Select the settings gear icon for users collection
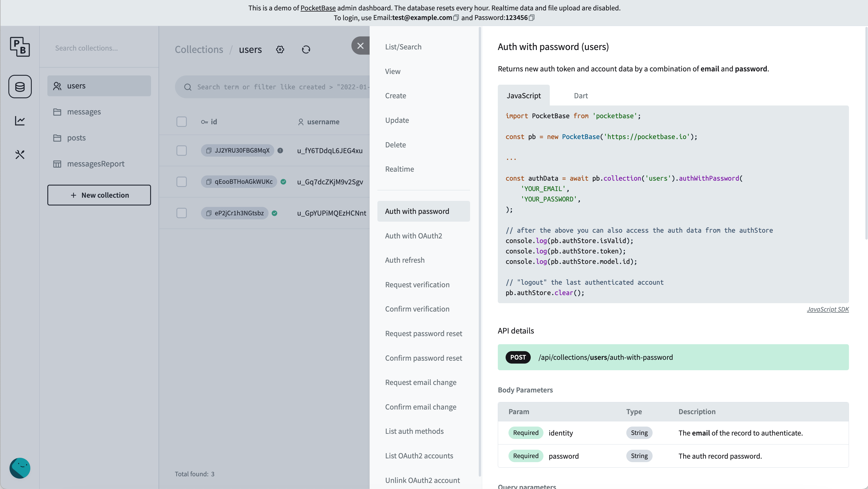868x489 pixels. [280, 49]
